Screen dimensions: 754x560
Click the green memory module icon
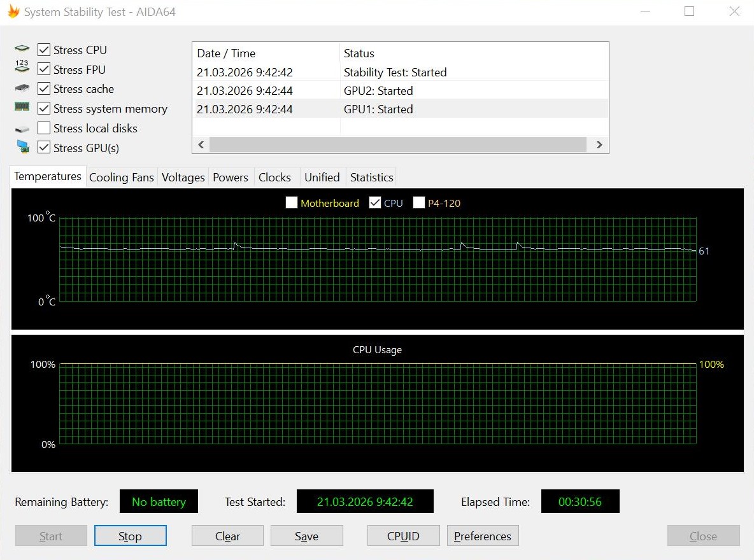(x=22, y=106)
